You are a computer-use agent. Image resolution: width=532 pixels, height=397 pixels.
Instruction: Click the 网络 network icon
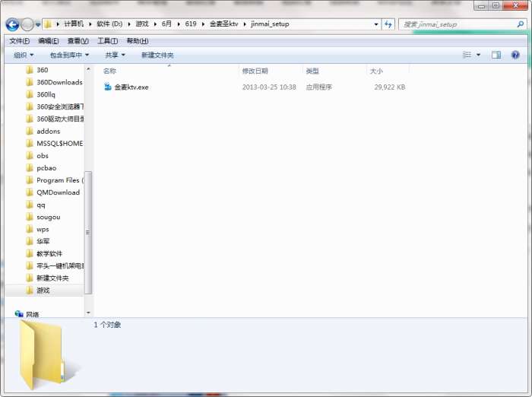(x=19, y=314)
